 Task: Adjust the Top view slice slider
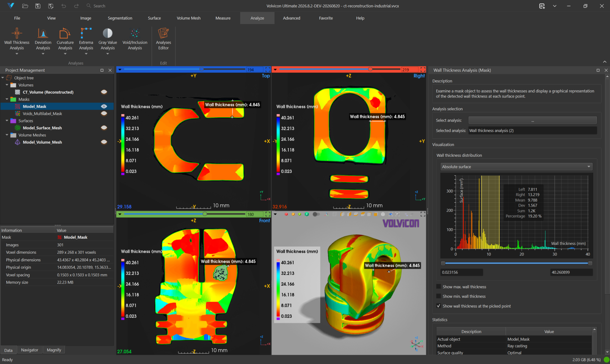click(184, 69)
